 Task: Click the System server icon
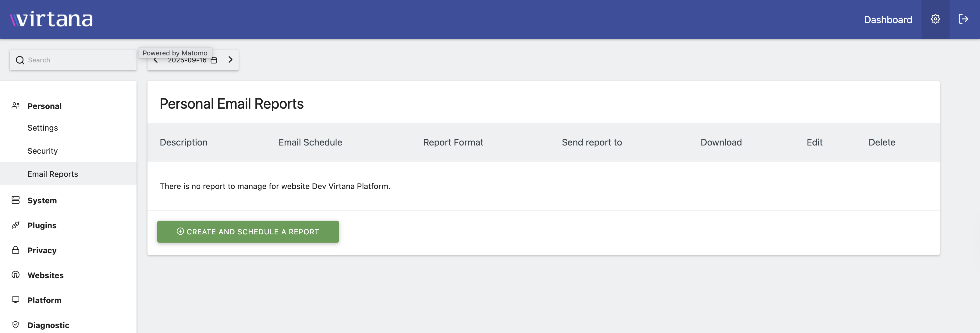coord(15,200)
